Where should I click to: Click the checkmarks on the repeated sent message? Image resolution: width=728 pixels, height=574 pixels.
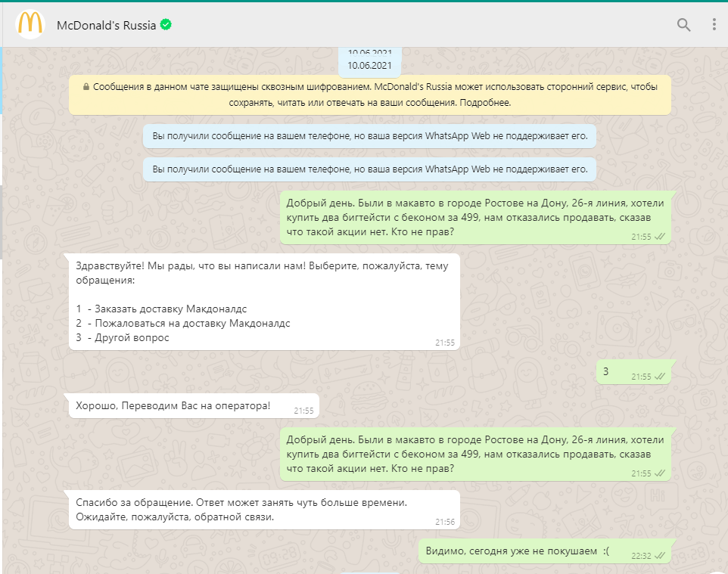coord(660,473)
